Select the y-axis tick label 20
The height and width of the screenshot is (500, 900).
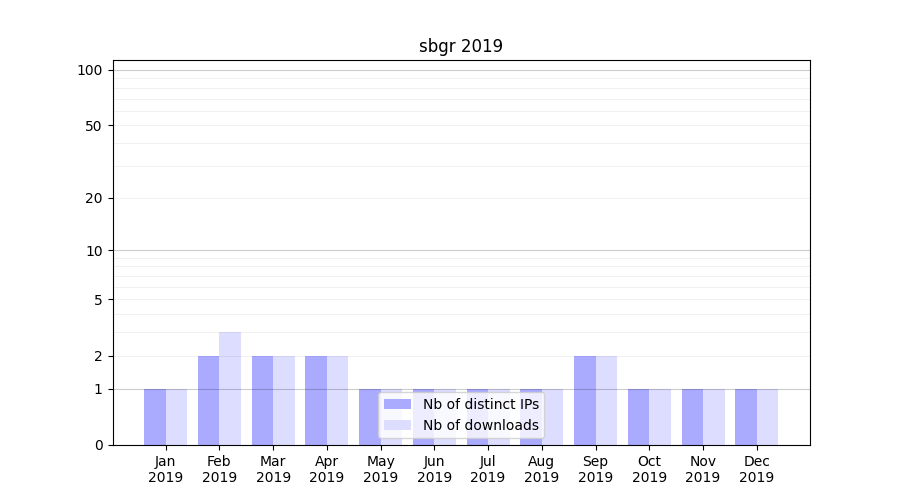(94, 198)
